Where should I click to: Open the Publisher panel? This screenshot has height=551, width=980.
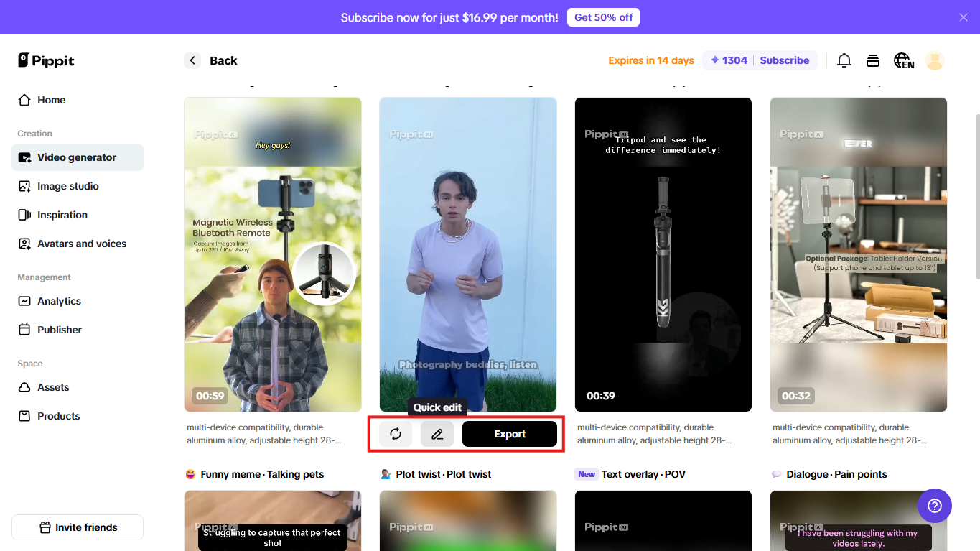click(x=58, y=330)
